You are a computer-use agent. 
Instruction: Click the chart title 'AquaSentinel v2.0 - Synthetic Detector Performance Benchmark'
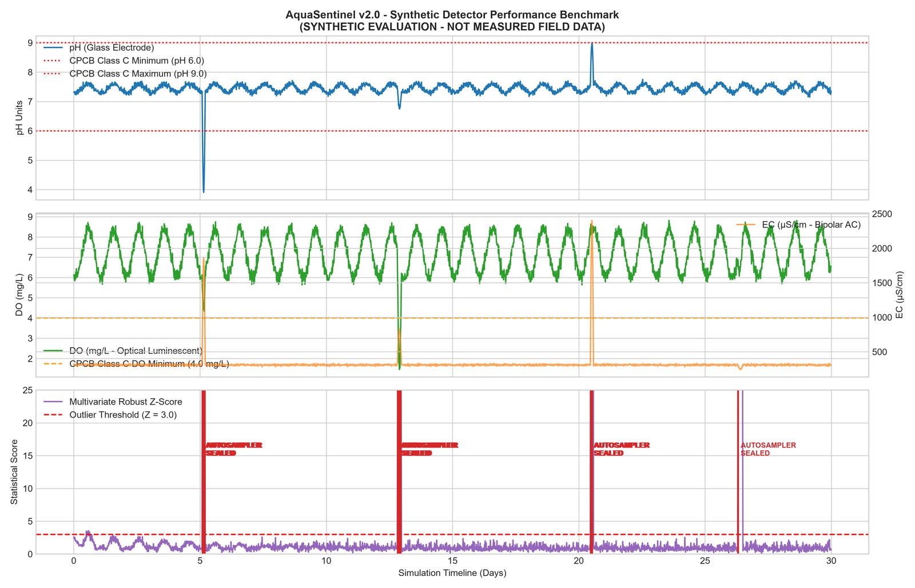[452, 15]
